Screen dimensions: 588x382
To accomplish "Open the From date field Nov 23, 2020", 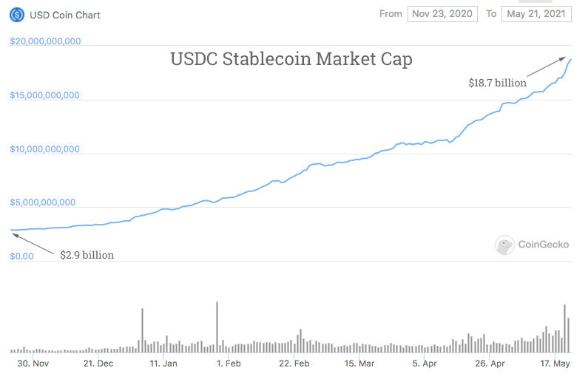I will click(x=442, y=14).
